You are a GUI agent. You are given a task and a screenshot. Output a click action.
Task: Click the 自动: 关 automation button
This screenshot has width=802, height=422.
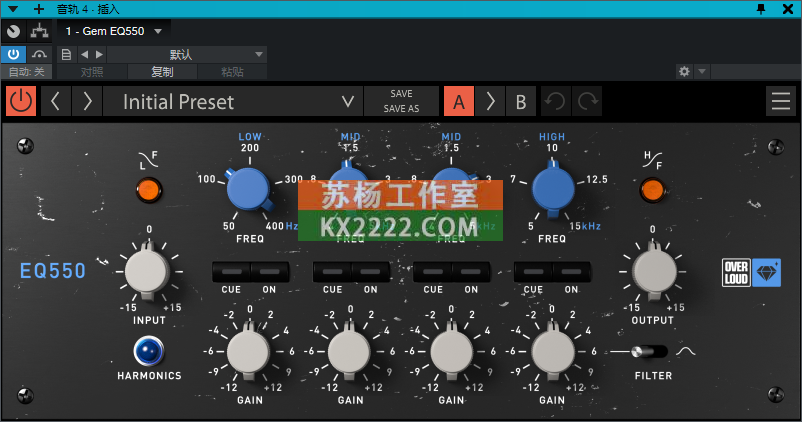26,72
